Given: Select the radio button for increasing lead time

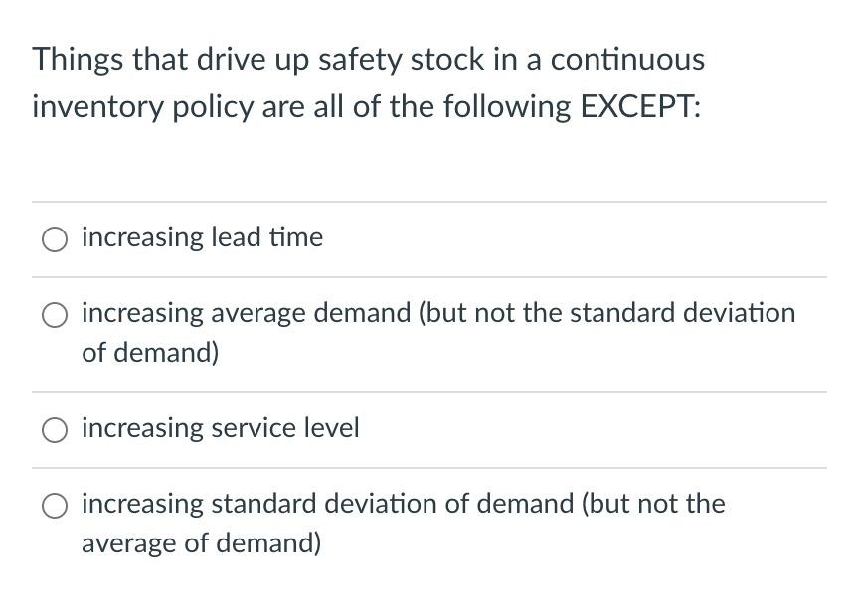Looking at the screenshot, I should [55, 238].
